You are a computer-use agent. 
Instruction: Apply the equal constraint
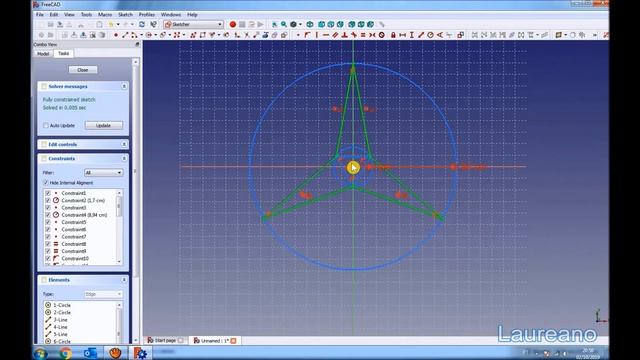click(x=363, y=35)
